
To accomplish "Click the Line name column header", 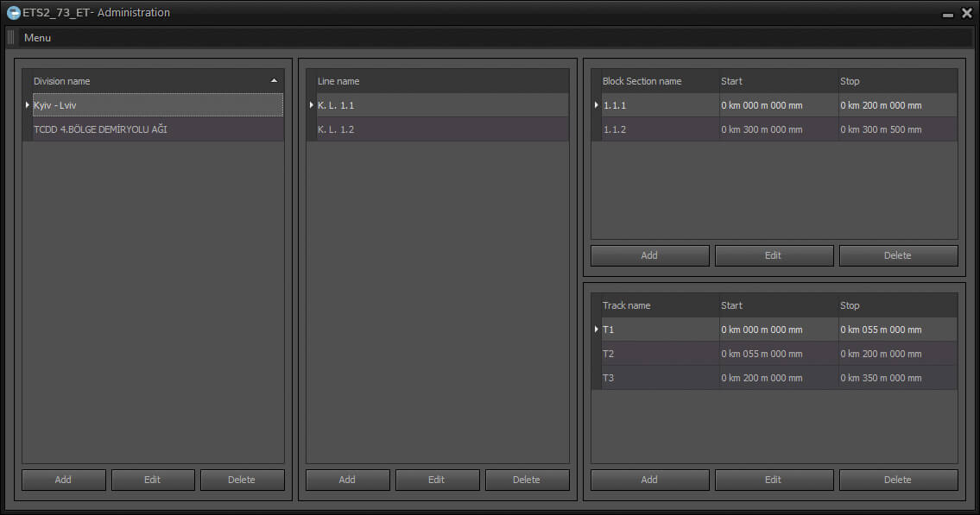I will point(437,81).
